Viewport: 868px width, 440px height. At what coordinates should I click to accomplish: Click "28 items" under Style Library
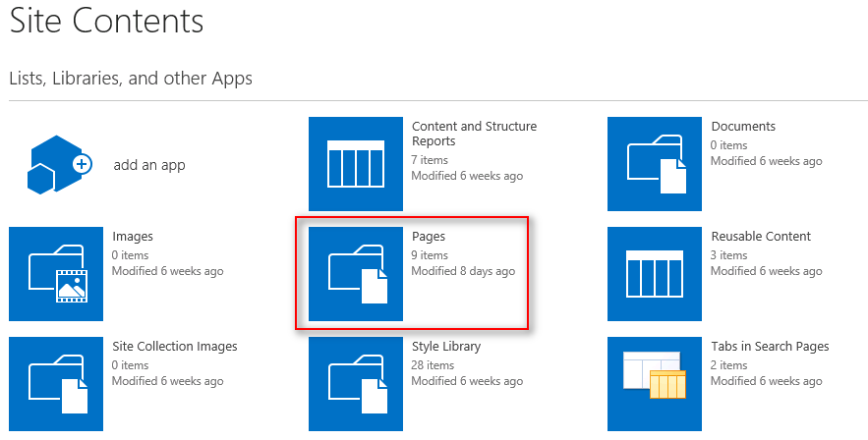433,365
